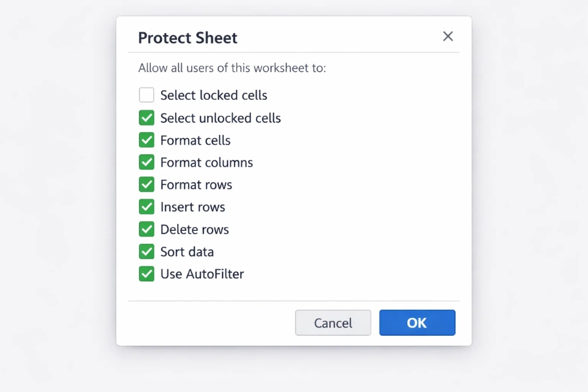Disable the Format columns checkbox

click(x=146, y=162)
